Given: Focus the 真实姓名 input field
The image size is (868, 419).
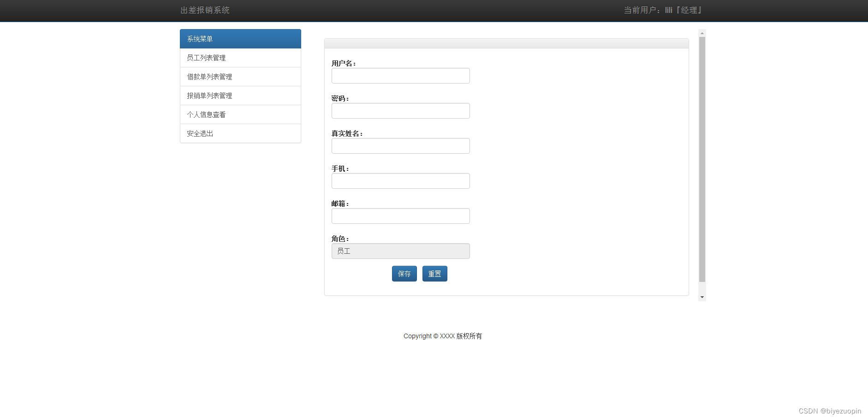Looking at the screenshot, I should coord(400,146).
